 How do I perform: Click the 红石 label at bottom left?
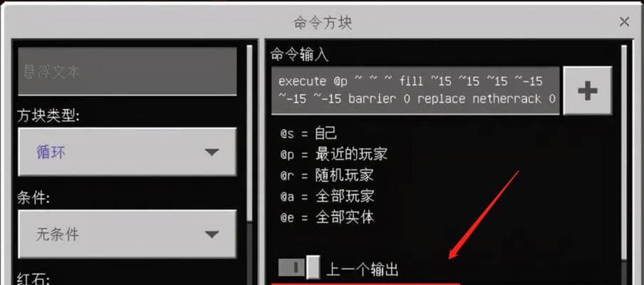[x=33, y=279]
